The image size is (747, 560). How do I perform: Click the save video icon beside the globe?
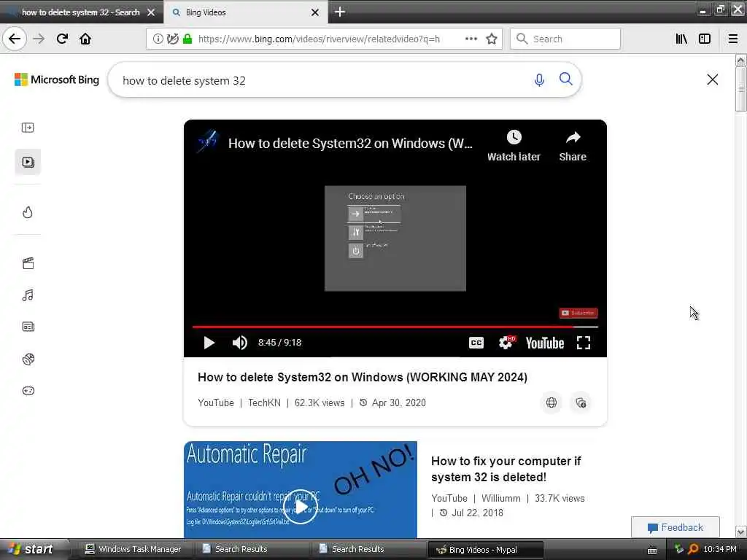[x=581, y=402]
